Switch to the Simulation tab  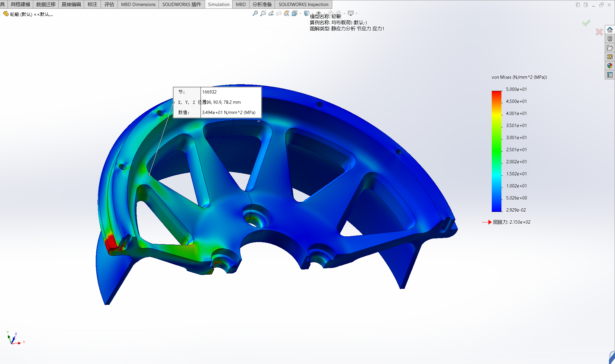click(218, 5)
